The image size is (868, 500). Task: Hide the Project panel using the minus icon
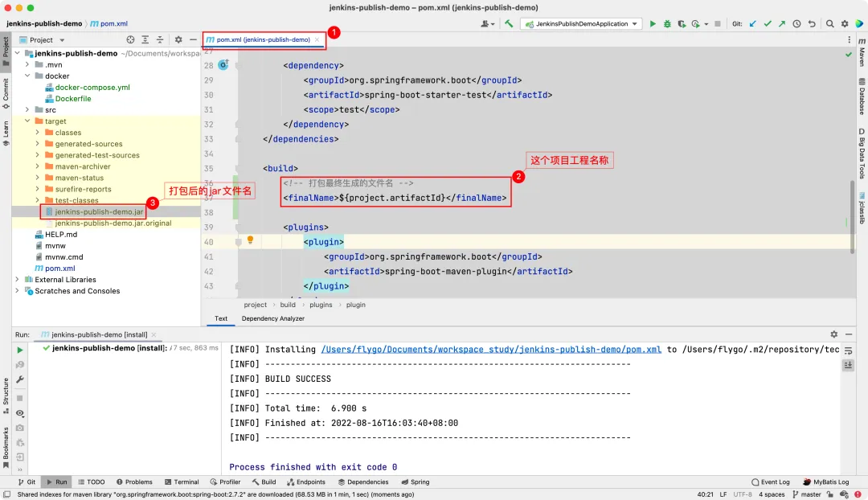tap(193, 40)
